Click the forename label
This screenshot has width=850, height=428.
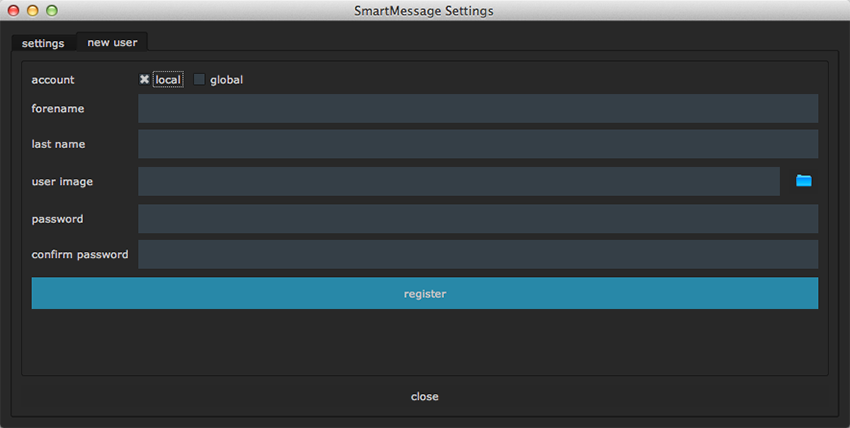click(58, 108)
